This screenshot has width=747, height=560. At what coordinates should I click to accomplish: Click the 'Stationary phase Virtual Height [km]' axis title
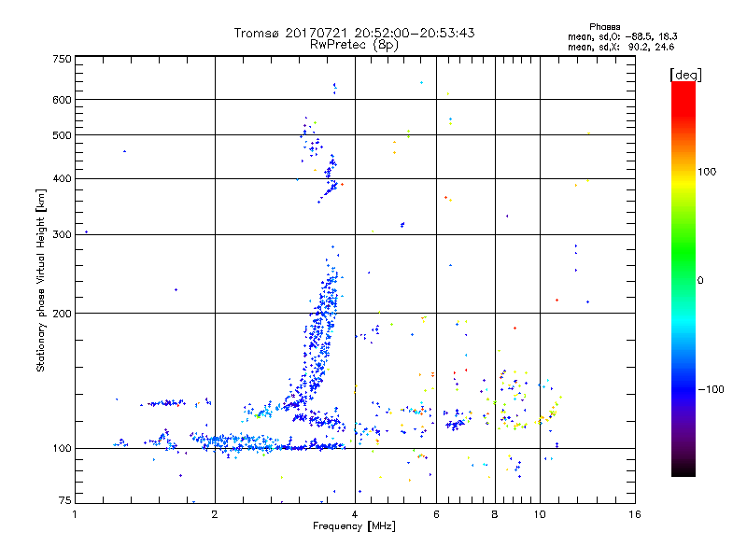coord(41,280)
